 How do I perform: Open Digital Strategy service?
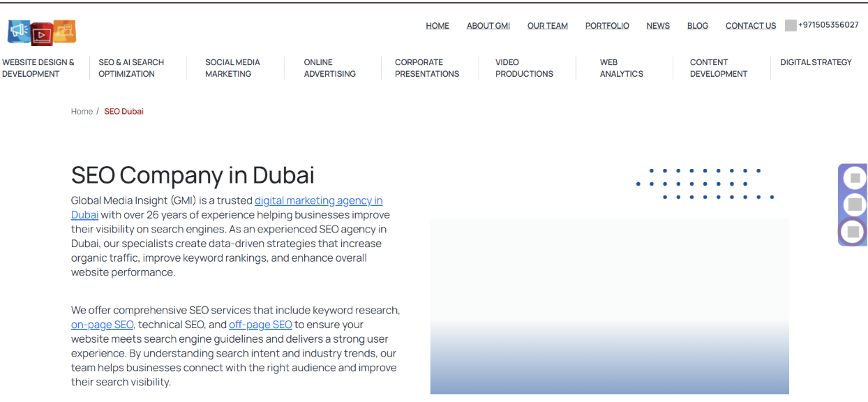coord(816,62)
